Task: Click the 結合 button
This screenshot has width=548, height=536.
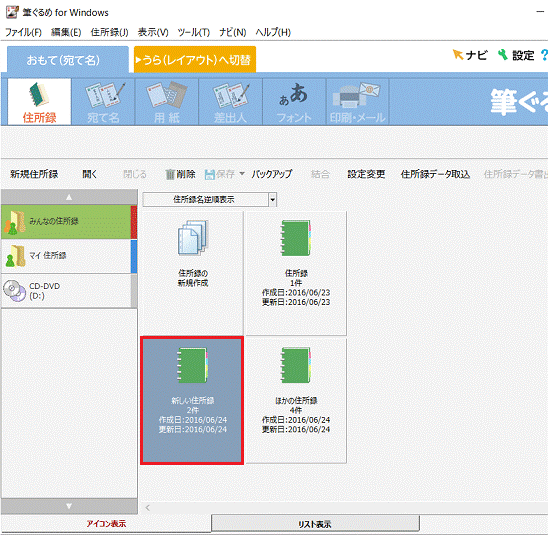Action: [320, 174]
